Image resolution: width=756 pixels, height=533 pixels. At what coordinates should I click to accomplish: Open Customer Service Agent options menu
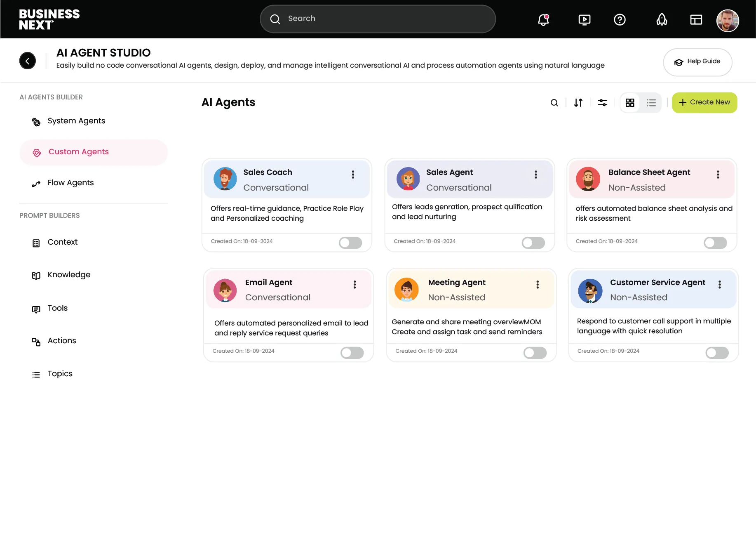720,285
